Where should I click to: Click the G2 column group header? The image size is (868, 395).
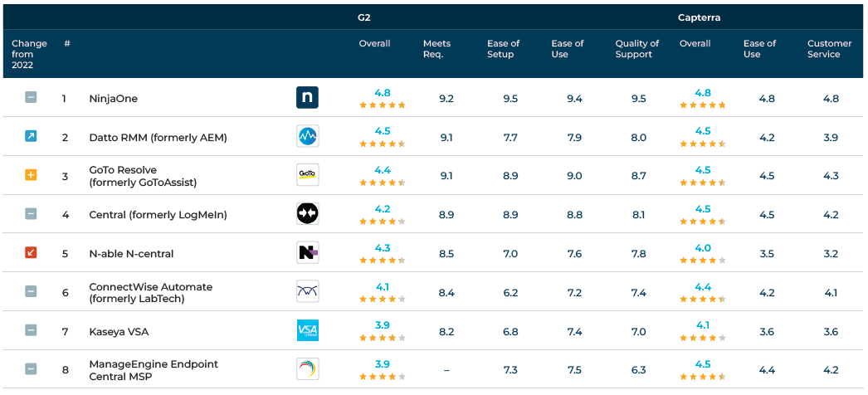point(381,17)
